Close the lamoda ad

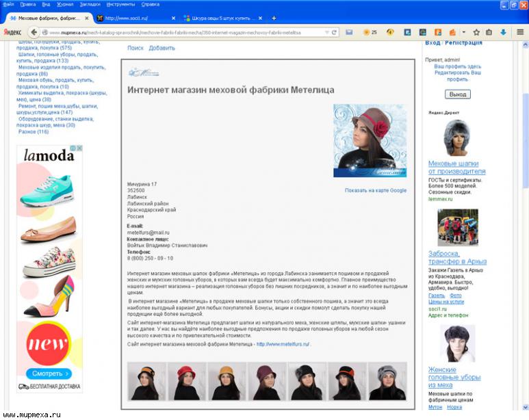(x=79, y=148)
